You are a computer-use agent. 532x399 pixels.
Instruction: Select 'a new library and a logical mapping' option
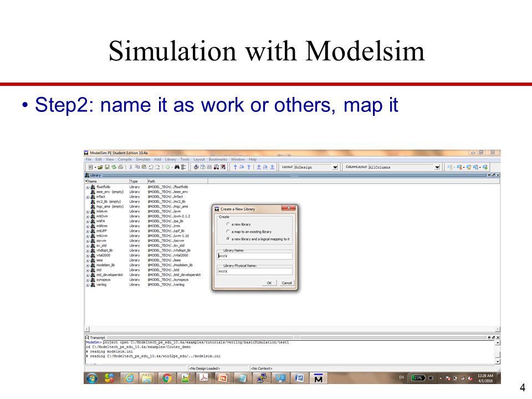click(x=228, y=239)
